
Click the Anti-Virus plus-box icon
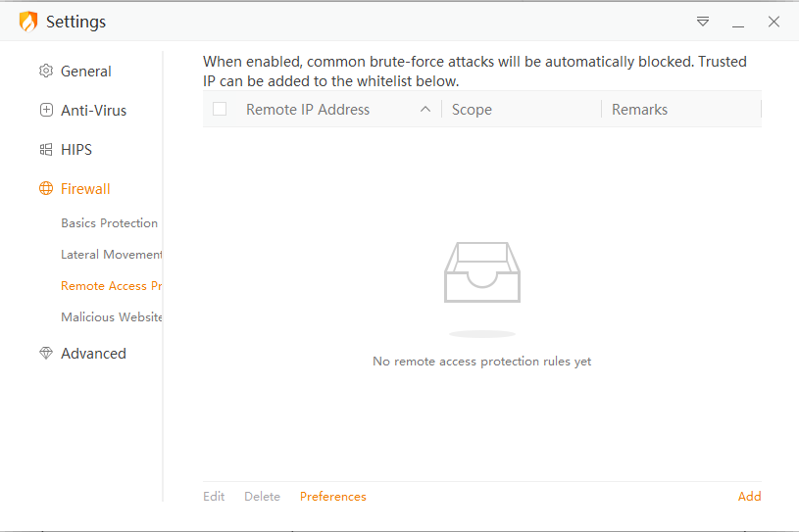tap(46, 111)
